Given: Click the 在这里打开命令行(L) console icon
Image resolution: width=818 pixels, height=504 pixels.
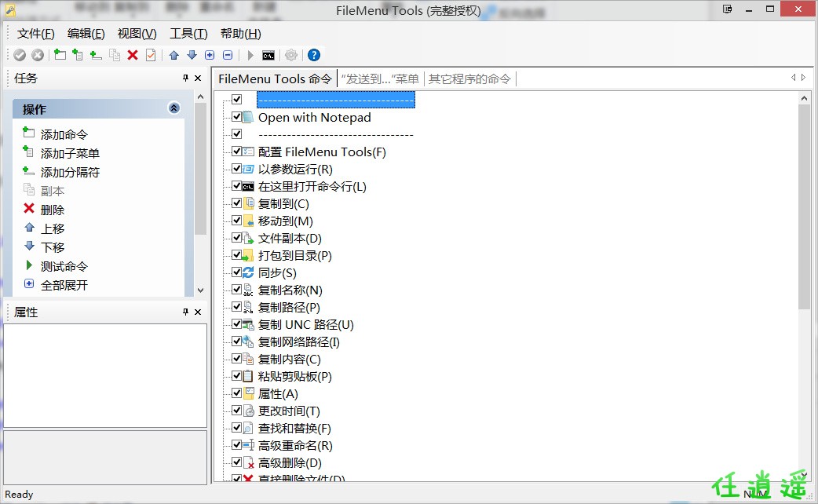Looking at the screenshot, I should pos(248,186).
